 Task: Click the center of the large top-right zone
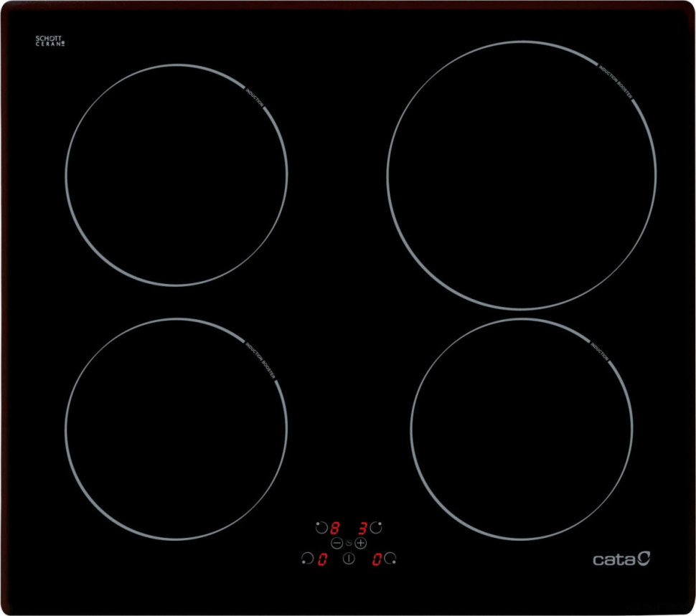(522, 175)
